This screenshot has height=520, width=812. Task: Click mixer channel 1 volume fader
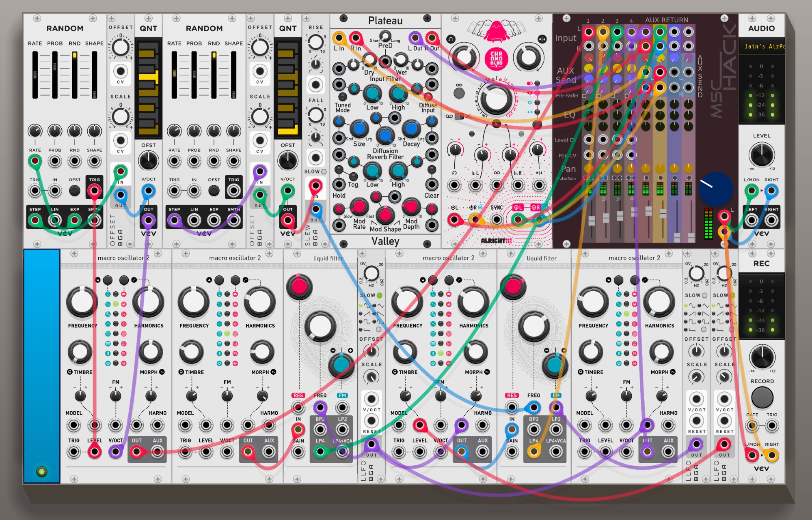click(x=591, y=221)
